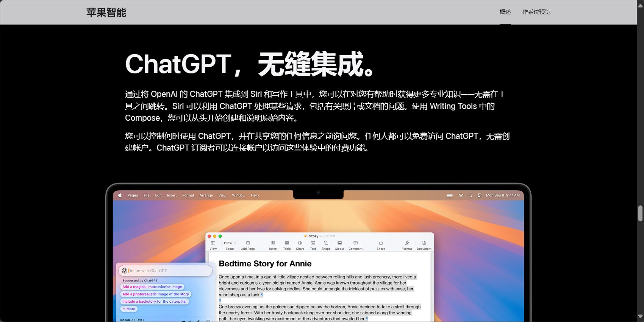Viewport: 644px width, 322px height.
Task: Click the green fullscreen dot on the Story window
Action: (x=220, y=236)
